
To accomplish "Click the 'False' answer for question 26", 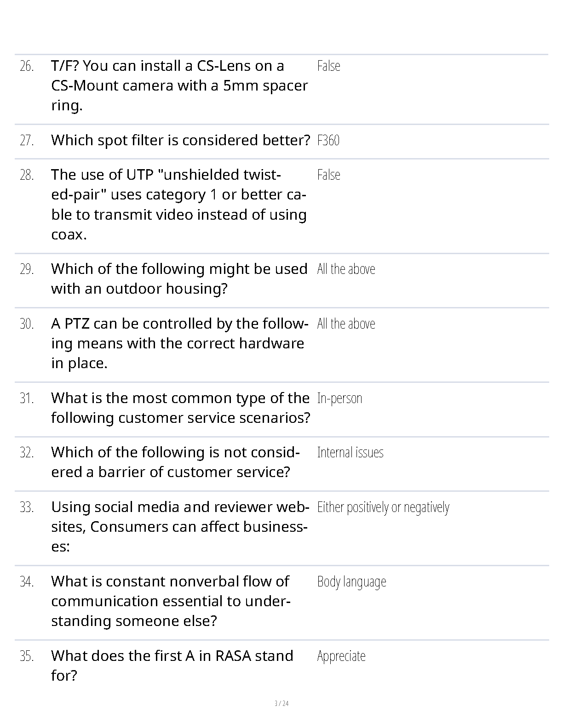I will pos(328,66).
